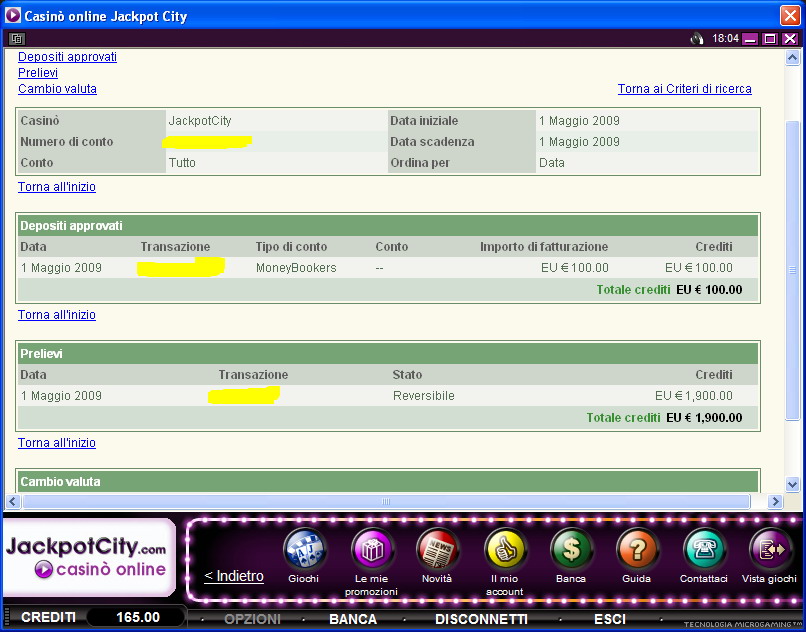
Task: Click the Importo di fatturazione EU € 100.00 cell
Action: point(575,268)
